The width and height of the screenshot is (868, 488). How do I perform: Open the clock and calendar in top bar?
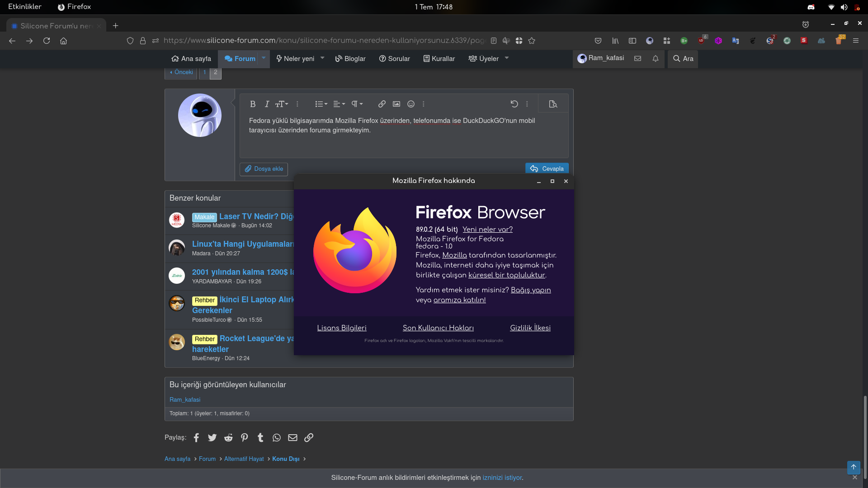pos(434,7)
